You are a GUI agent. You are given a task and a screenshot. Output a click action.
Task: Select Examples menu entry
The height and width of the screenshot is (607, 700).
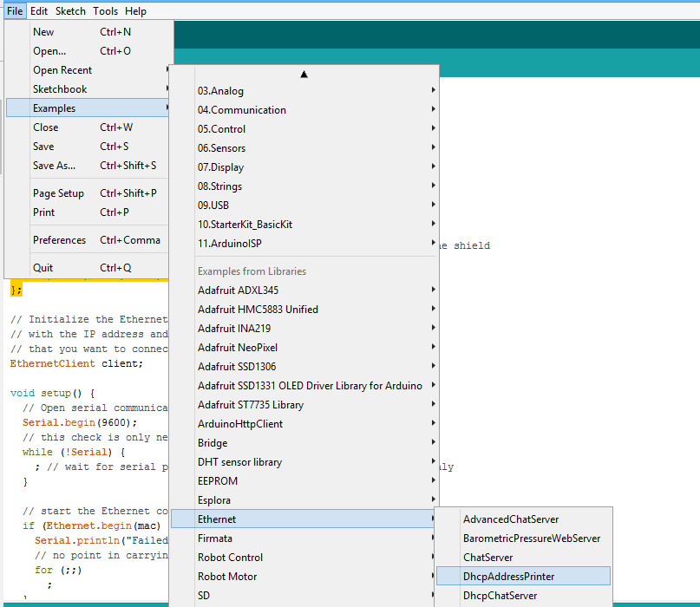click(x=88, y=108)
